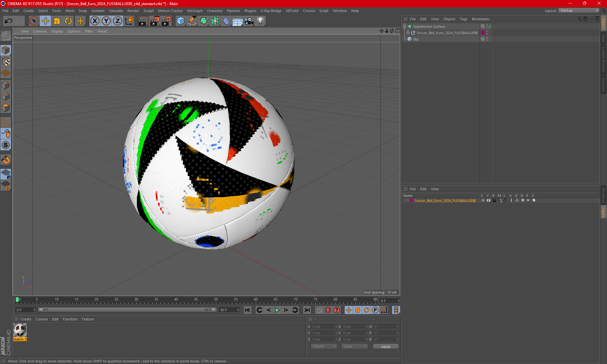Toggle layer Solo for Soccer_Ball layer
This screenshot has width=607, height=364.
point(483,200)
